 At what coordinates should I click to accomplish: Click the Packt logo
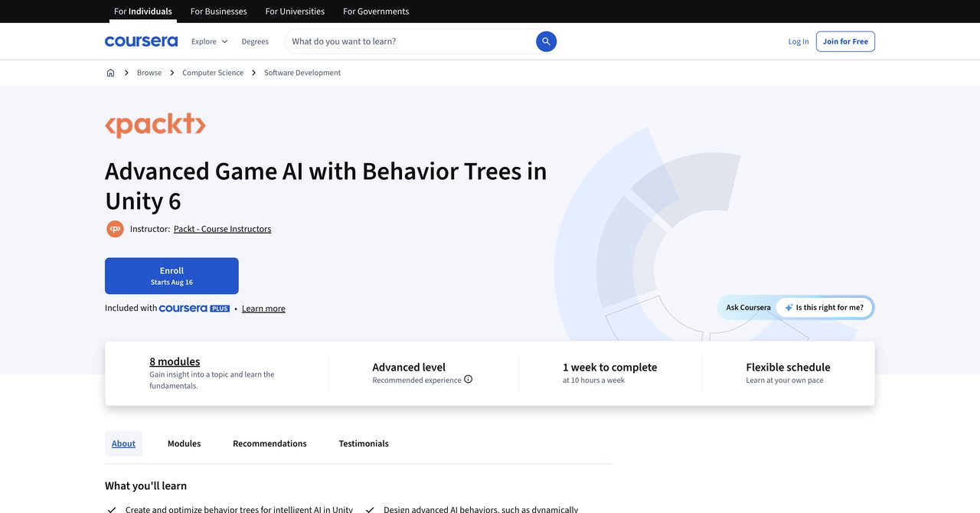click(155, 125)
